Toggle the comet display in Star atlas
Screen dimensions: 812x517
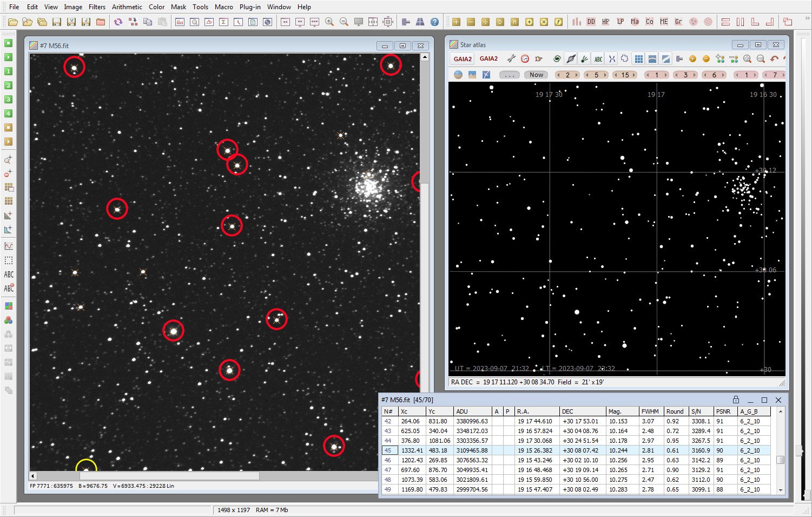pyautogui.click(x=584, y=58)
